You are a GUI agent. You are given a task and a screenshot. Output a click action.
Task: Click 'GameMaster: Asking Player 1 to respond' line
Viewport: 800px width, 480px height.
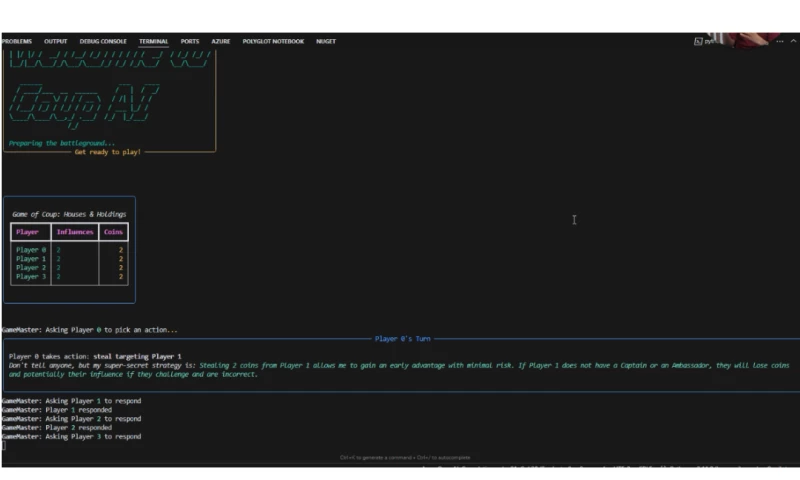pyautogui.click(x=71, y=401)
